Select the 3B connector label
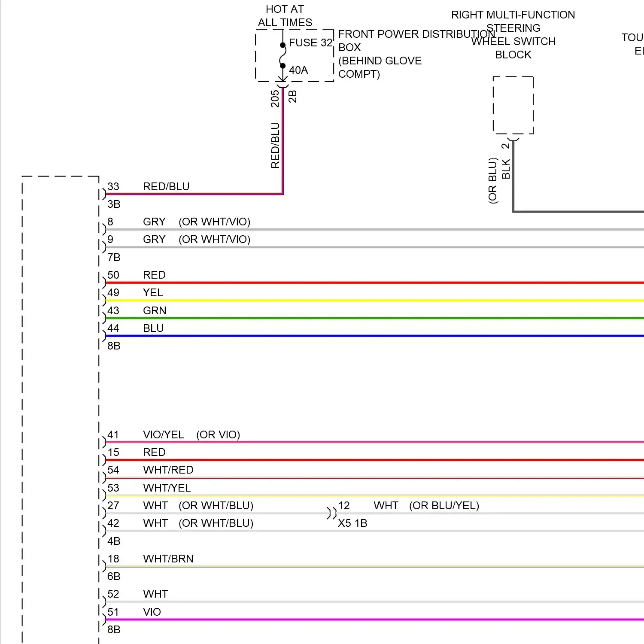The height and width of the screenshot is (644, 644). (x=114, y=204)
